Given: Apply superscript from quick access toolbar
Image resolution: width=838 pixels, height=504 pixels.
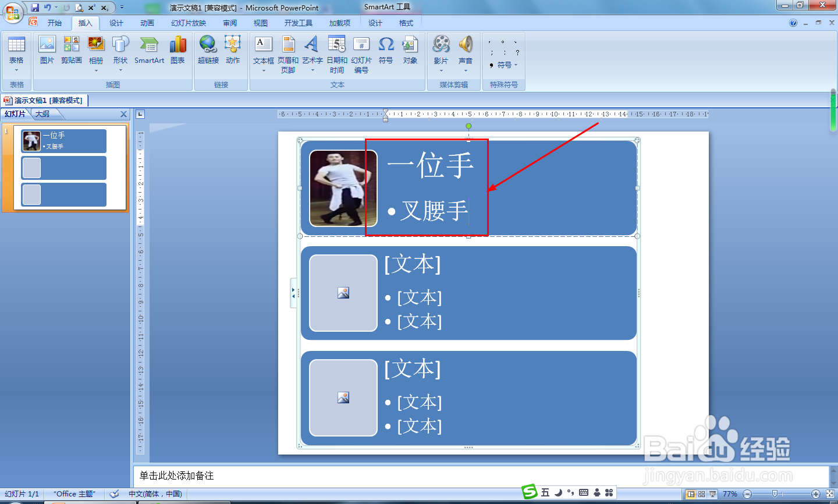Looking at the screenshot, I should click(92, 8).
